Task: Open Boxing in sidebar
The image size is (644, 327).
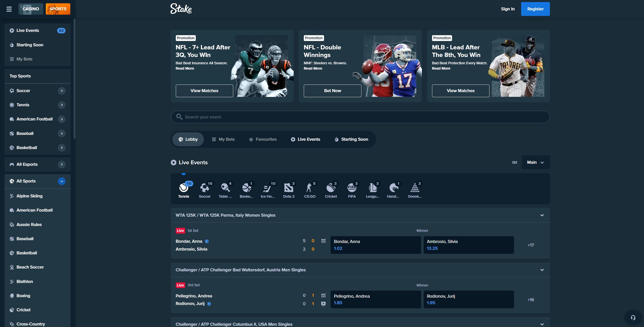Action: tap(37, 296)
